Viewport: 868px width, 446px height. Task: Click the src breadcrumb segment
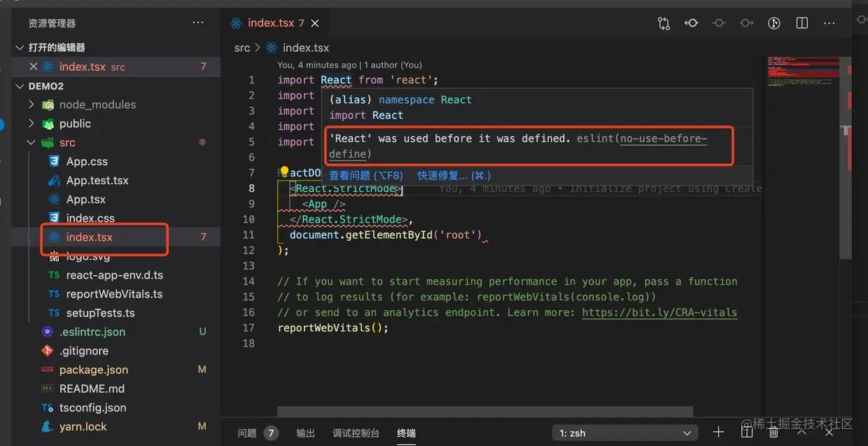242,48
